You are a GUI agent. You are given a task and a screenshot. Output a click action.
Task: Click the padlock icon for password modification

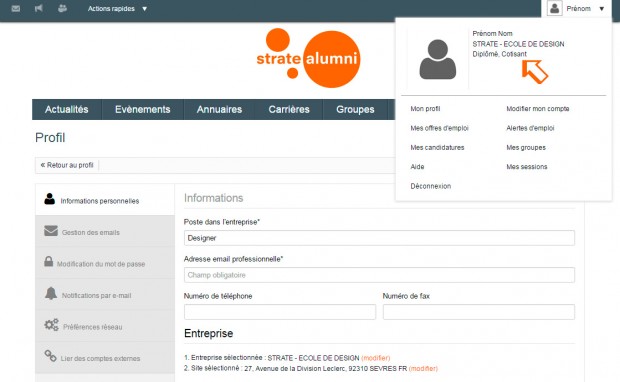tap(48, 261)
